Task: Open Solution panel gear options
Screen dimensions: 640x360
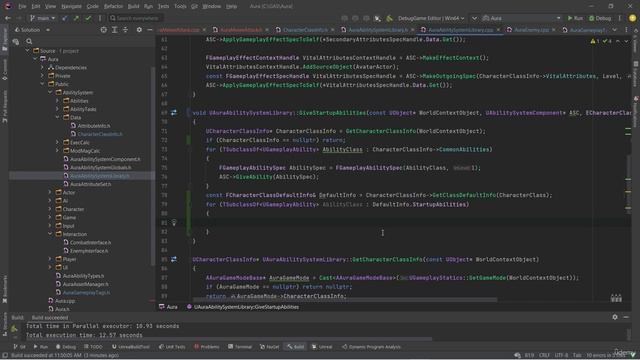Action: point(139,30)
